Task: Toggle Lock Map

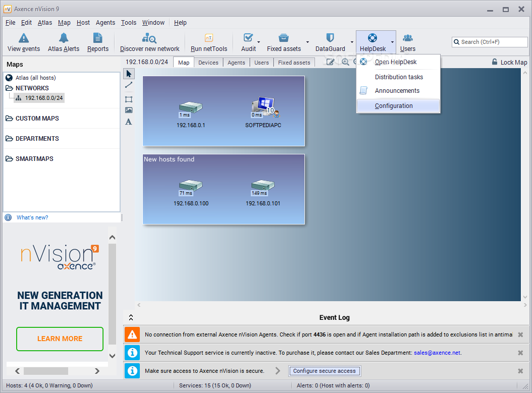Action: (x=510, y=63)
